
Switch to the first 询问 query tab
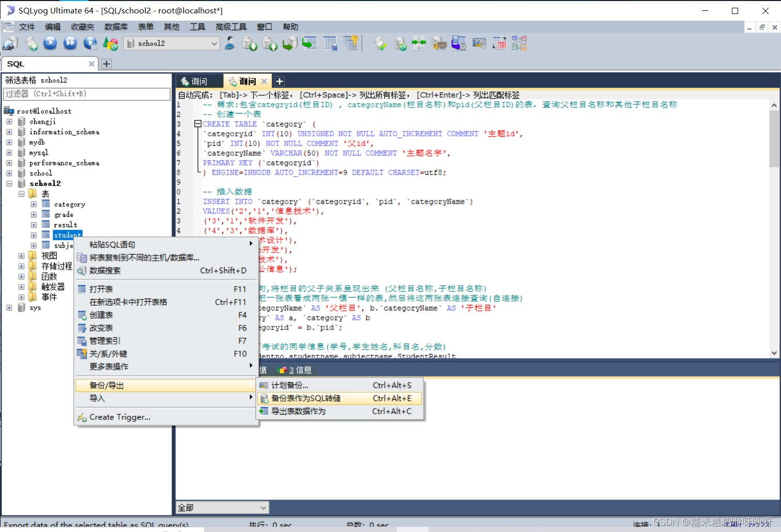click(x=199, y=81)
